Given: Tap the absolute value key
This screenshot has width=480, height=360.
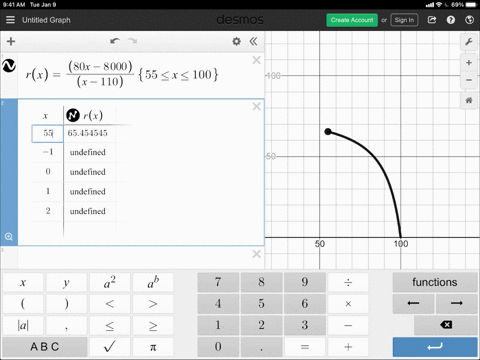Looking at the screenshot, I should (23, 325).
